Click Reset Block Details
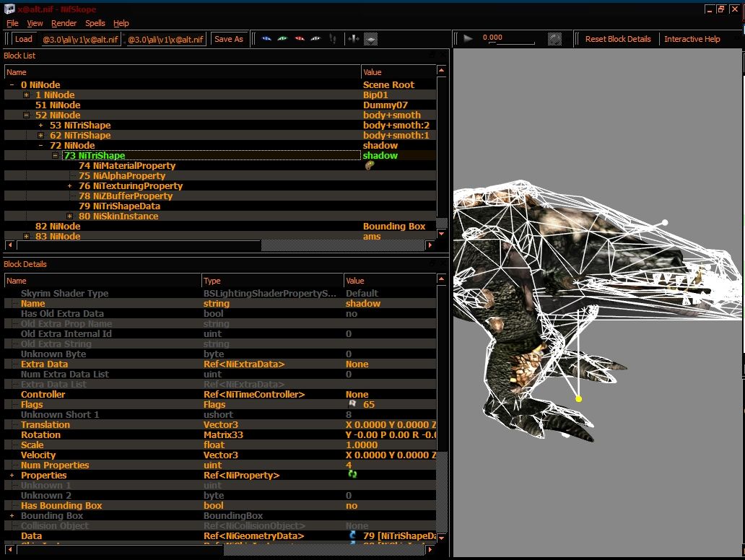Image resolution: width=745 pixels, height=560 pixels. click(618, 39)
